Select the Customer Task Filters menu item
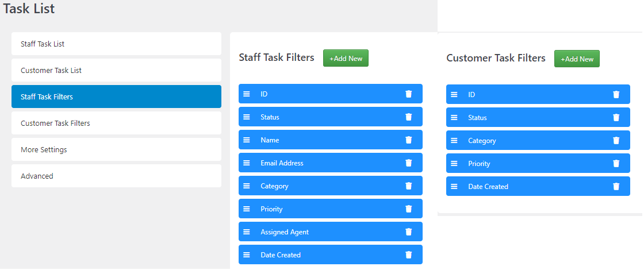 point(116,123)
